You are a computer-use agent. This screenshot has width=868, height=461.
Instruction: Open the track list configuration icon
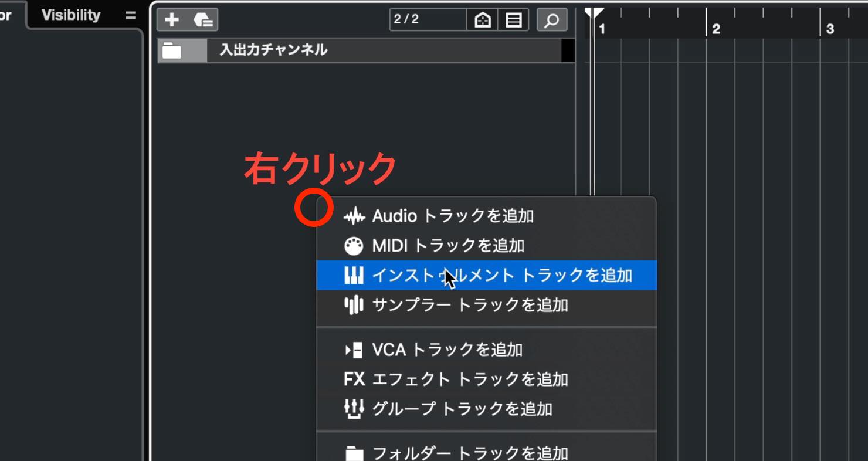[x=513, y=20]
